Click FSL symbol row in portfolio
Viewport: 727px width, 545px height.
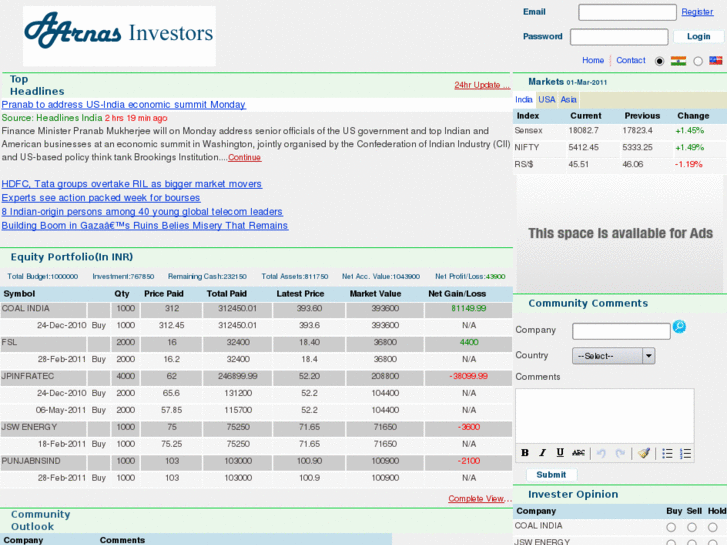tap(256, 343)
